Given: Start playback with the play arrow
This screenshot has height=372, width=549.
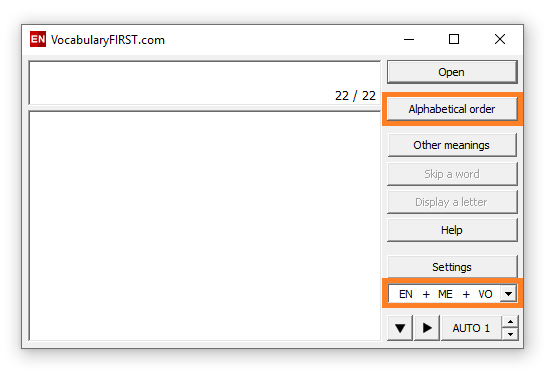Looking at the screenshot, I should (427, 328).
